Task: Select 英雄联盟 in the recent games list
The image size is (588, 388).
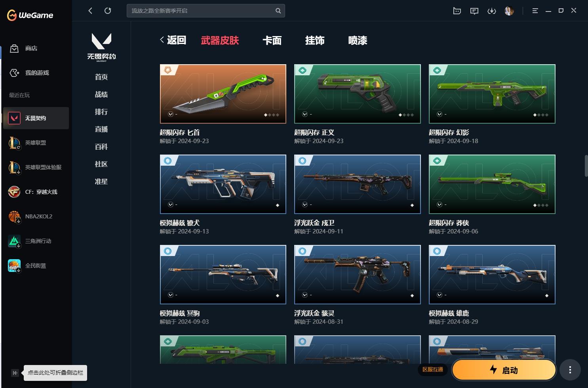Action: (36, 143)
